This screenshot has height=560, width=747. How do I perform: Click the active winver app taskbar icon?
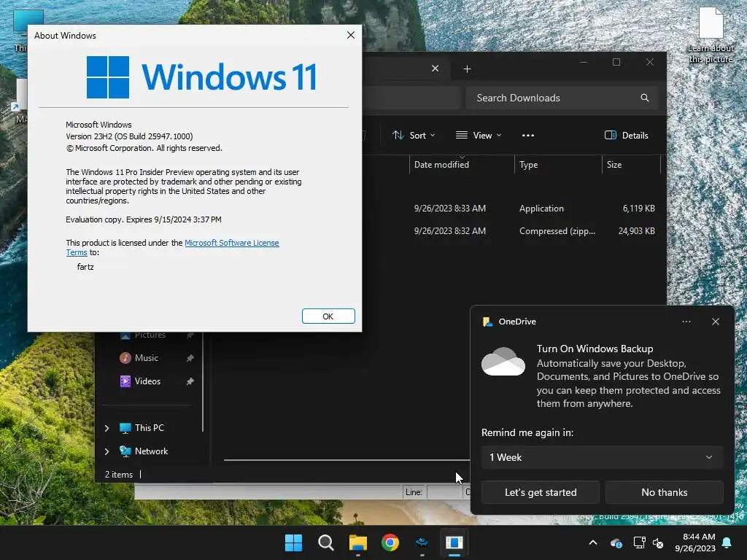pyautogui.click(x=454, y=542)
